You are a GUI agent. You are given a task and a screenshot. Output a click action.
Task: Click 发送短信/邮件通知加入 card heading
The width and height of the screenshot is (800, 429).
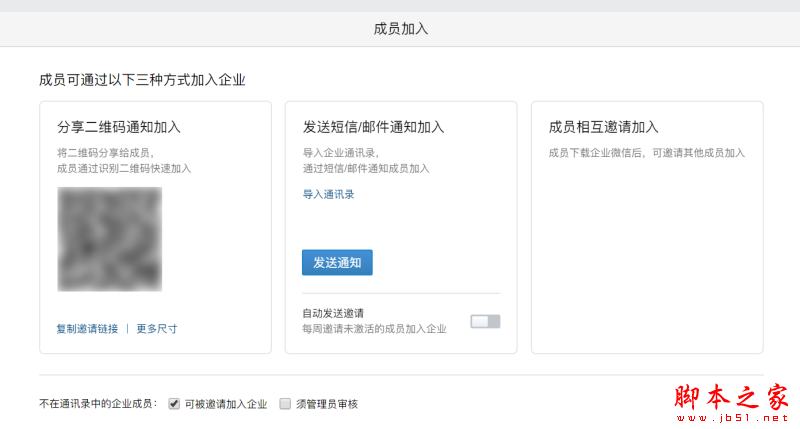373,127
